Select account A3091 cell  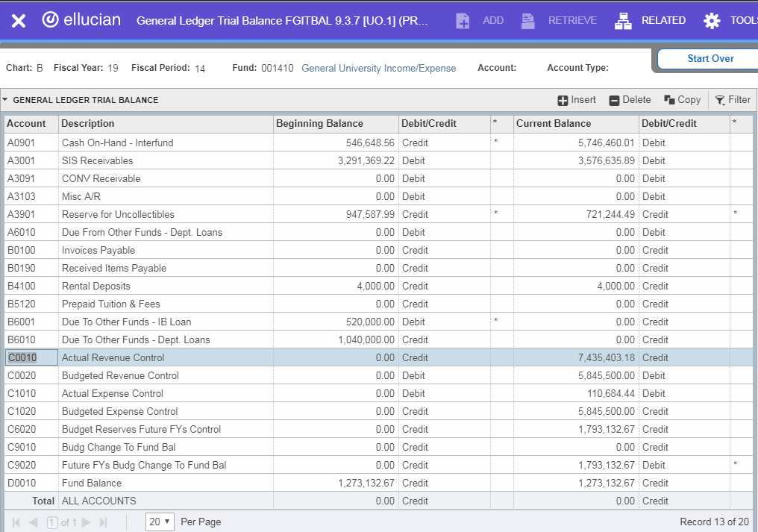31,178
